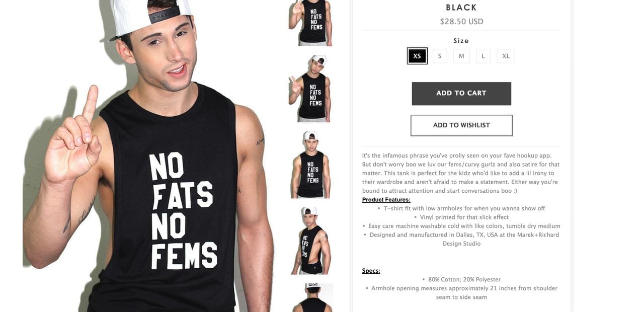Viewport: 644px width, 312px height.
Task: Click the Specs heading
Action: click(x=371, y=271)
